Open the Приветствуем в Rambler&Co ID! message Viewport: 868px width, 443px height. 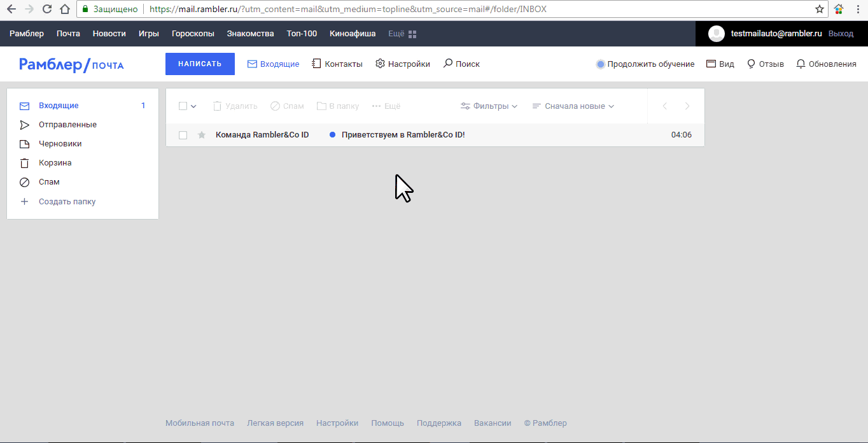(403, 135)
